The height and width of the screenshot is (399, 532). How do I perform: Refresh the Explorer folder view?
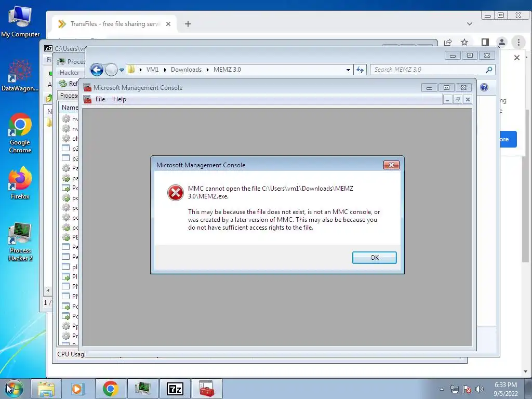click(360, 70)
